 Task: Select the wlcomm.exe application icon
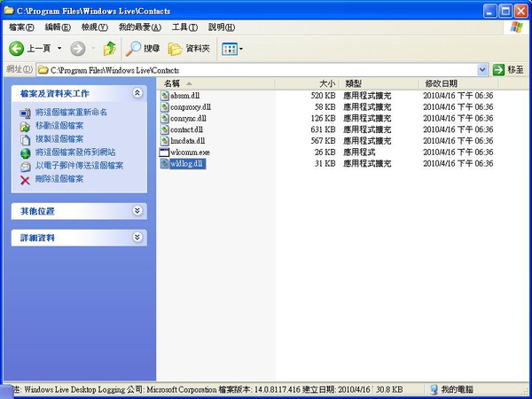point(164,152)
